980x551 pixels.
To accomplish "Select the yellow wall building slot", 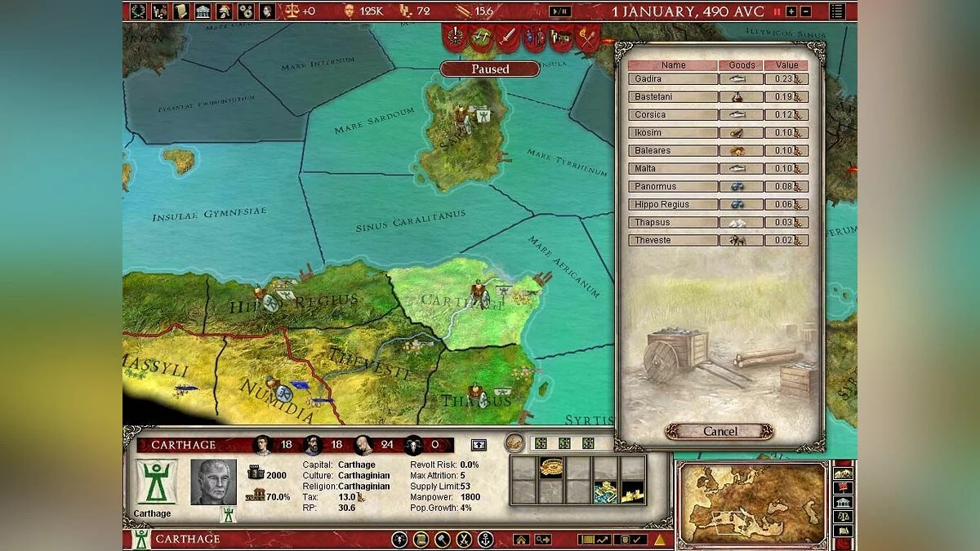I will click(x=632, y=492).
